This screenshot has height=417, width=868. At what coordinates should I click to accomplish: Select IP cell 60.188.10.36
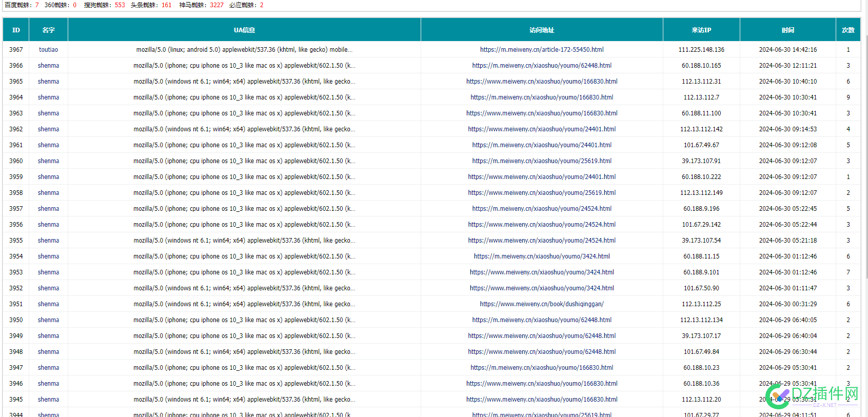pyautogui.click(x=701, y=384)
